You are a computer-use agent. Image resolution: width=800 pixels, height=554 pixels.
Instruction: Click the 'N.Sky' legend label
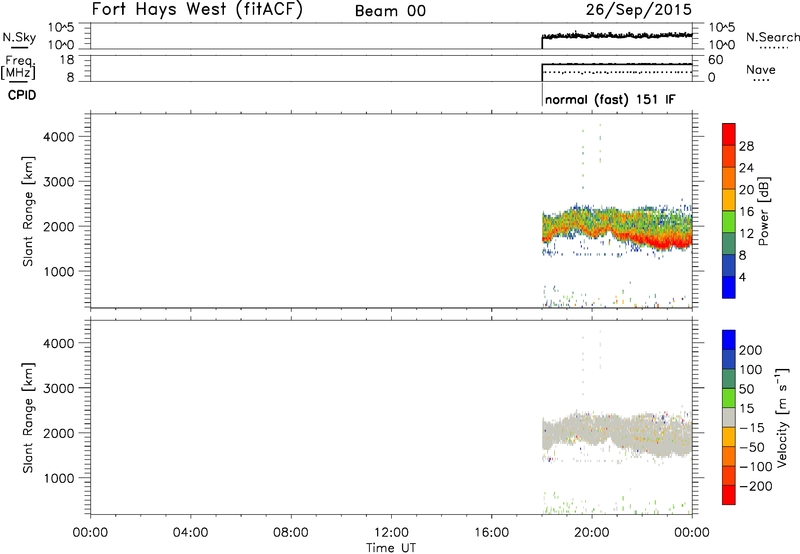(x=19, y=37)
